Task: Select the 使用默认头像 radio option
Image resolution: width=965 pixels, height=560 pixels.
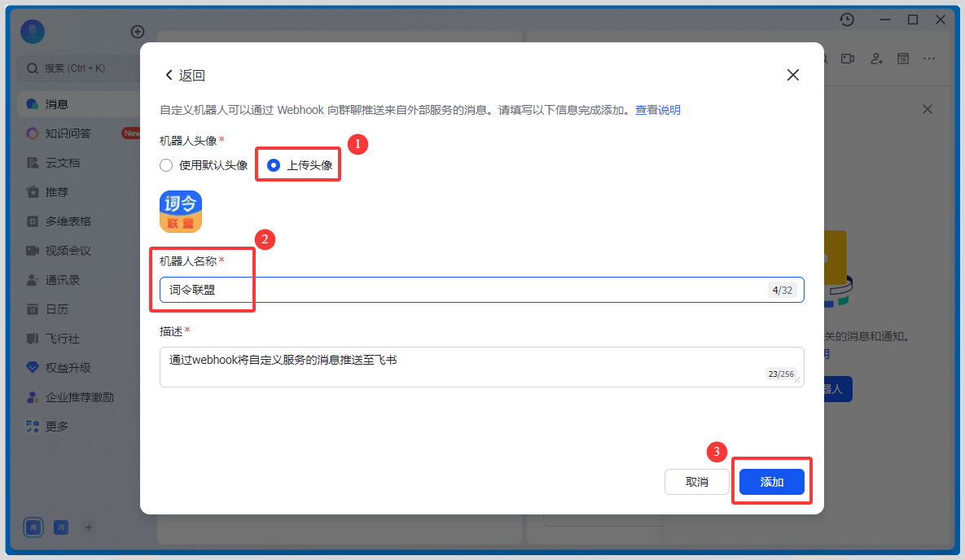Action: pyautogui.click(x=166, y=165)
